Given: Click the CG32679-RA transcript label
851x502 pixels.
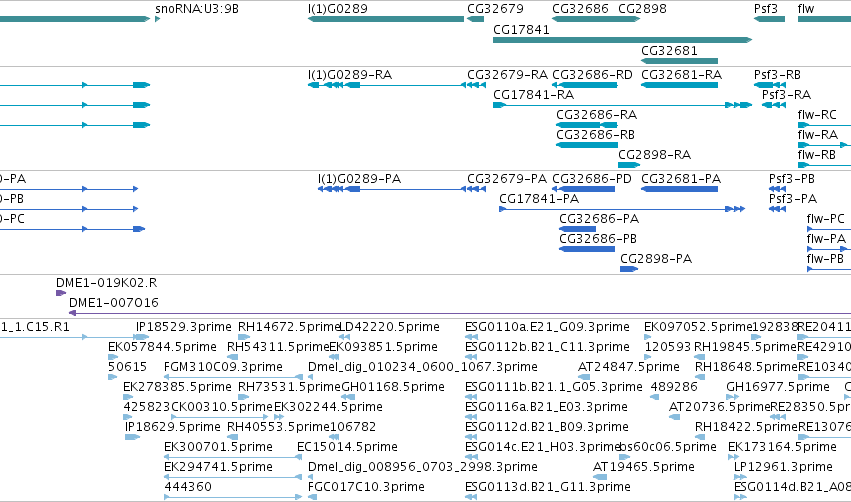Looking at the screenshot, I should (507, 74).
